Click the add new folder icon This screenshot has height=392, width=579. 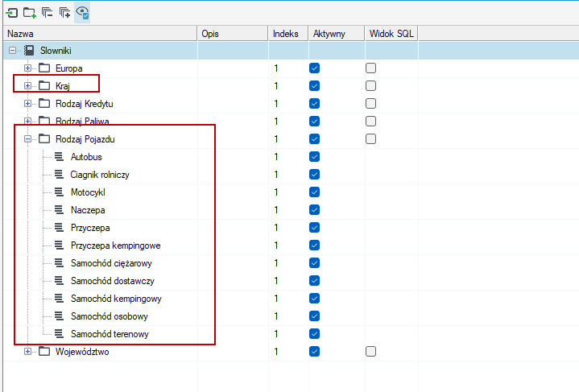(x=30, y=13)
